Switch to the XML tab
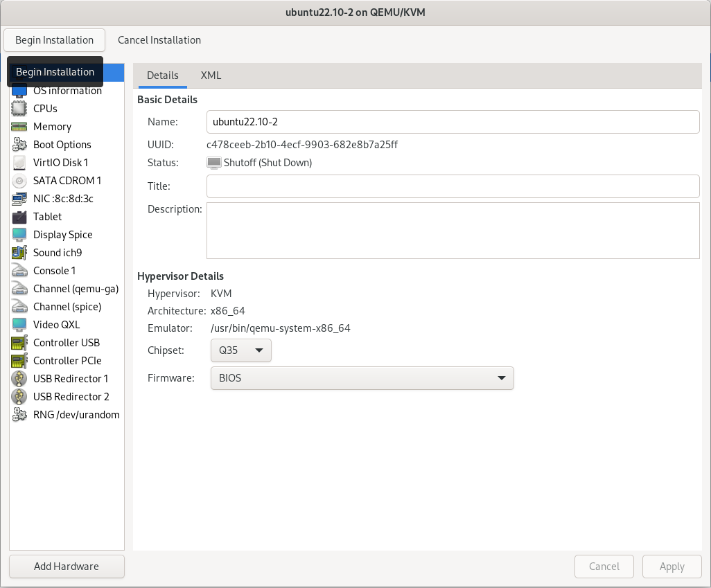The image size is (711, 588). tap(211, 75)
